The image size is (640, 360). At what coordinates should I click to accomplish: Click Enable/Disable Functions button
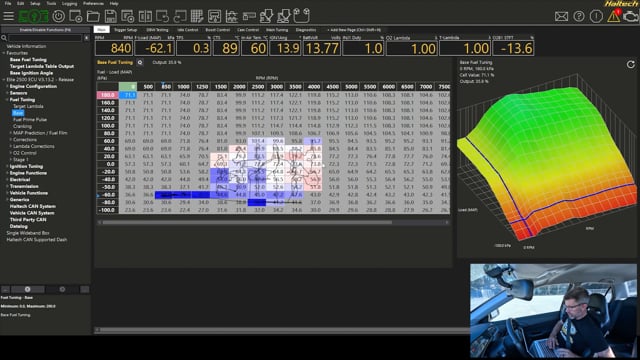pos(45,30)
